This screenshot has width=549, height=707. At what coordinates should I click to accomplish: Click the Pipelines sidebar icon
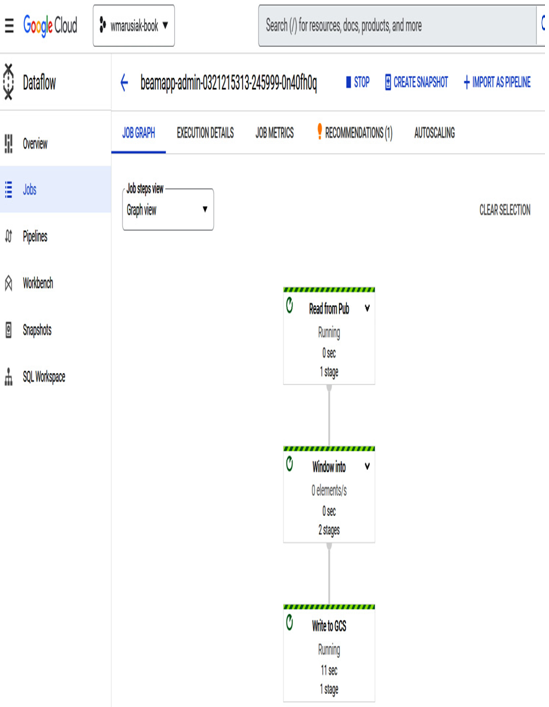point(9,236)
